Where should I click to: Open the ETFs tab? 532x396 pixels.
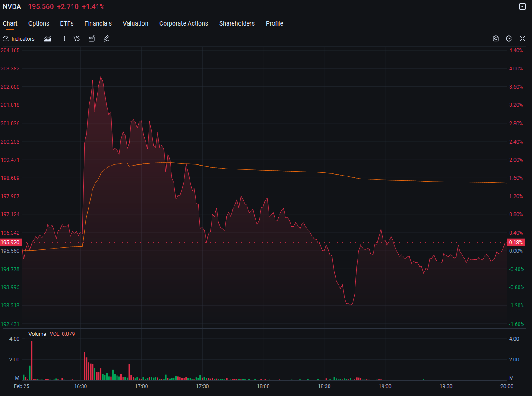click(67, 23)
